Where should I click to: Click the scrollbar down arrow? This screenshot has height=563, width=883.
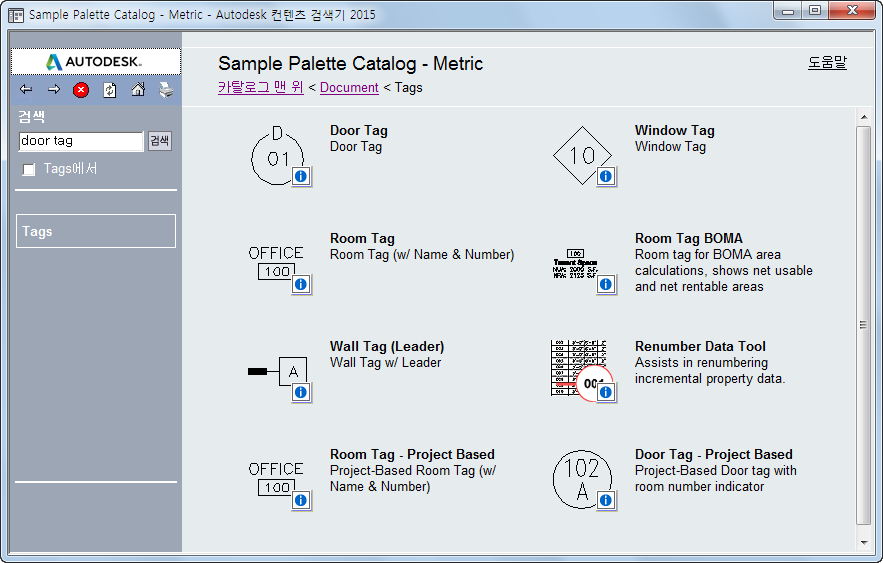863,543
